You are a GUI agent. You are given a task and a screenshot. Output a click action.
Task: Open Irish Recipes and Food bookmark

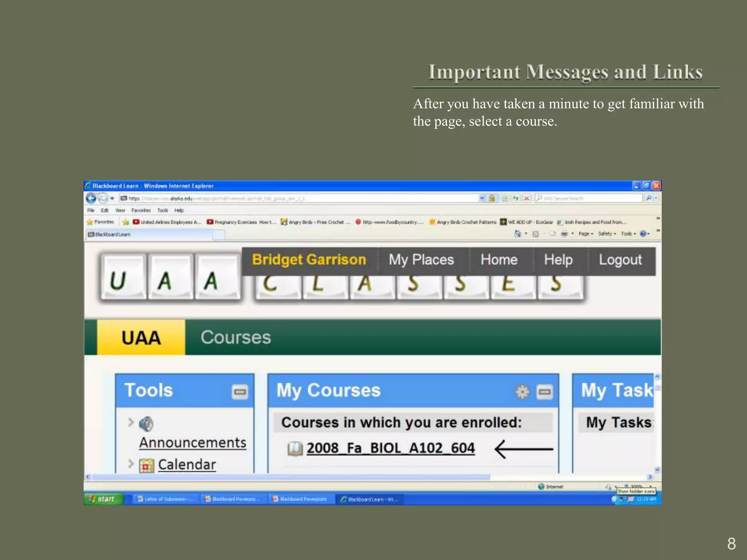click(592, 222)
